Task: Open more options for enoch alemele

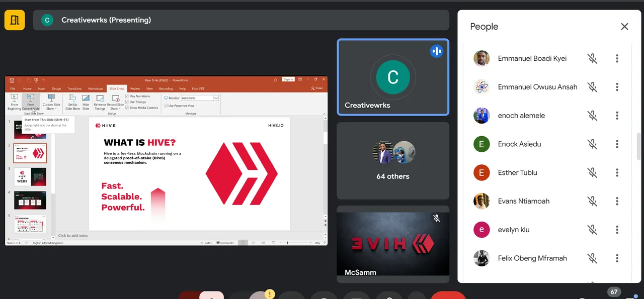Action: click(x=617, y=116)
